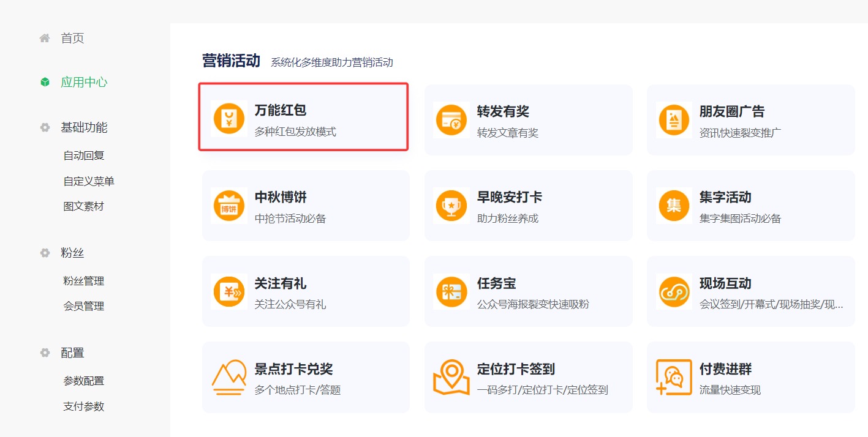Select the cube icon next to 应用中心
Image resolution: width=868 pixels, height=437 pixels.
pos(43,83)
